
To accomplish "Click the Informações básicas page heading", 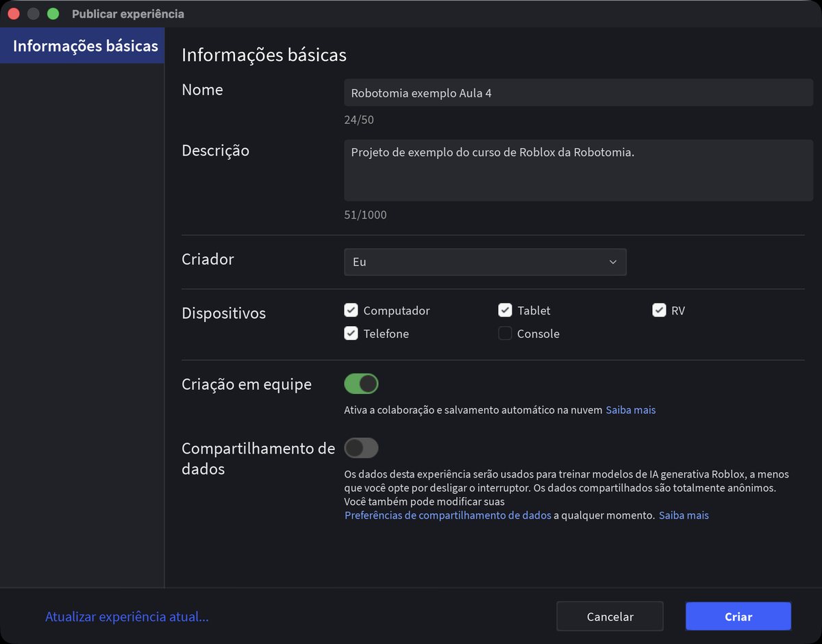I will tap(264, 55).
